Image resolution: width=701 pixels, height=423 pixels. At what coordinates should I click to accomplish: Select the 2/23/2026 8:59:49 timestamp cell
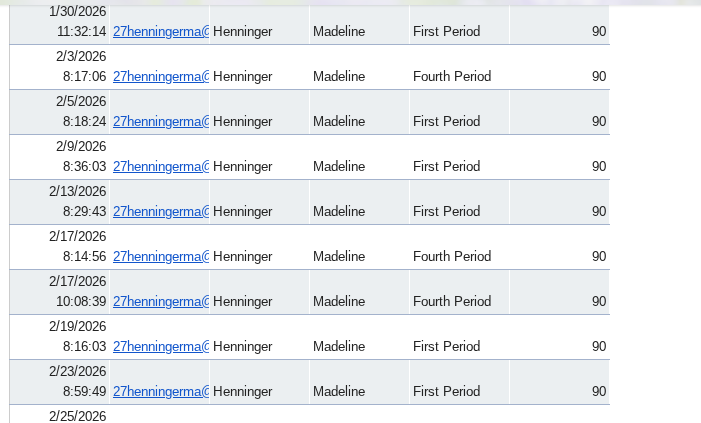pos(60,382)
